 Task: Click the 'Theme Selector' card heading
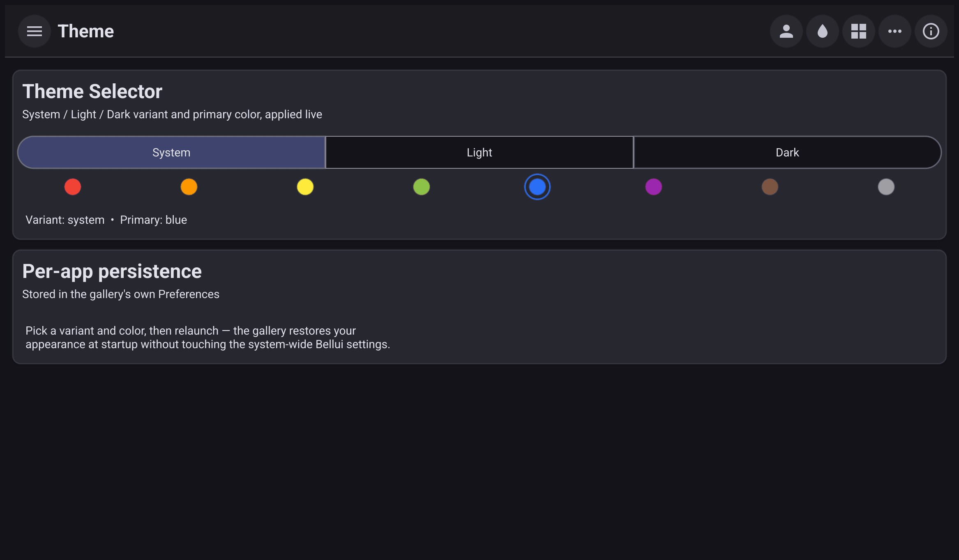(92, 91)
